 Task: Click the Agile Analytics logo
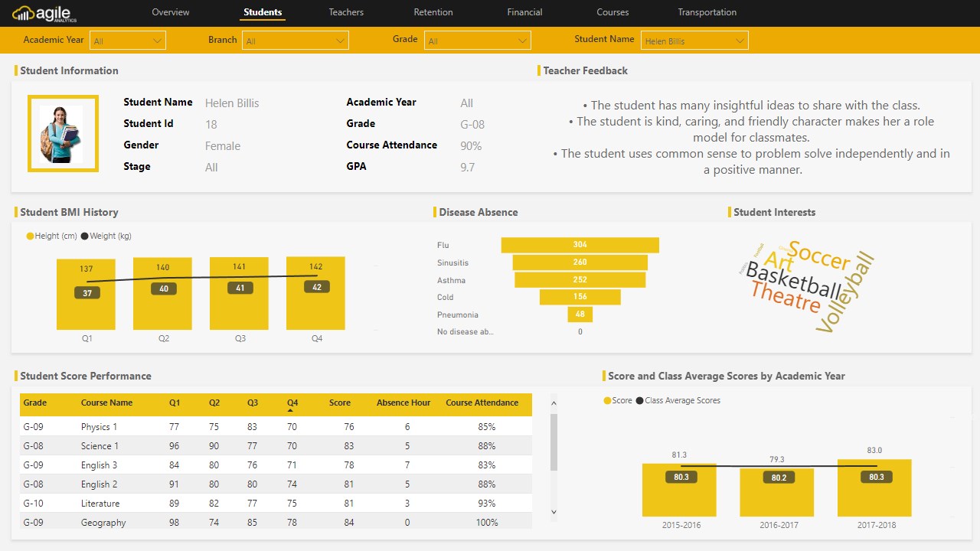click(44, 12)
